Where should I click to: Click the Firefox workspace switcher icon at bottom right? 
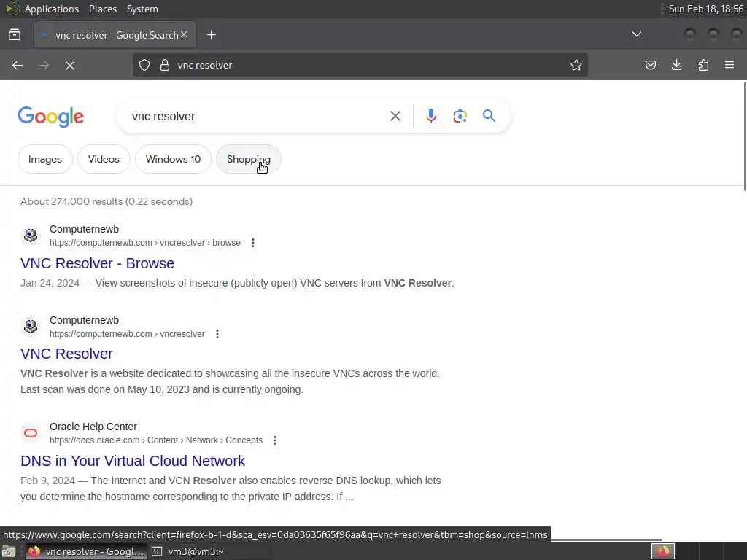(x=662, y=551)
